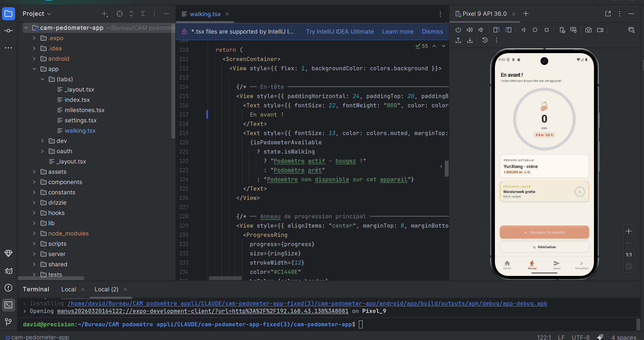Raise the emulator volume
Viewport: 644px width, 340px height.
[x=470, y=30]
